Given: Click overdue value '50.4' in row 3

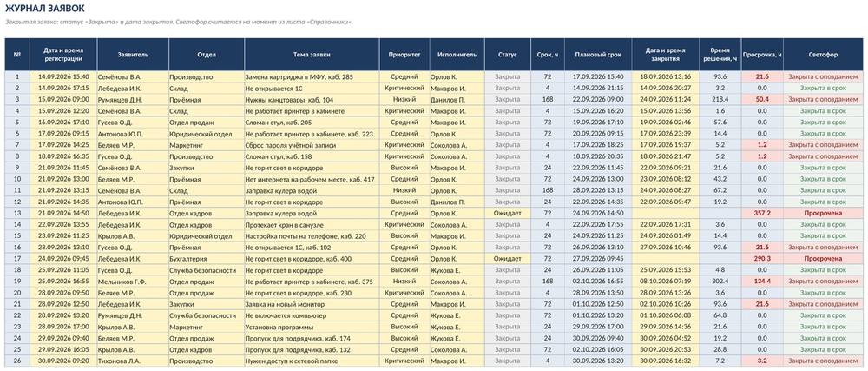Looking at the screenshot, I should click(x=762, y=100).
